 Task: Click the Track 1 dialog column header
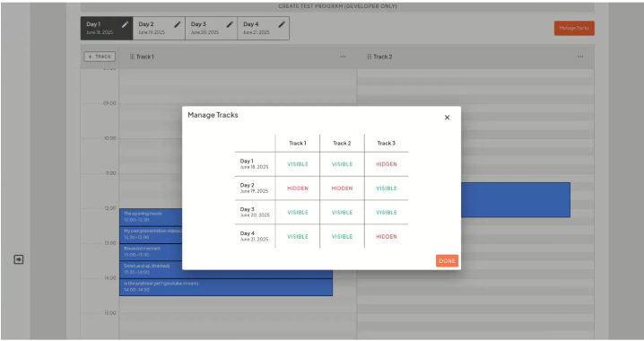(298, 144)
